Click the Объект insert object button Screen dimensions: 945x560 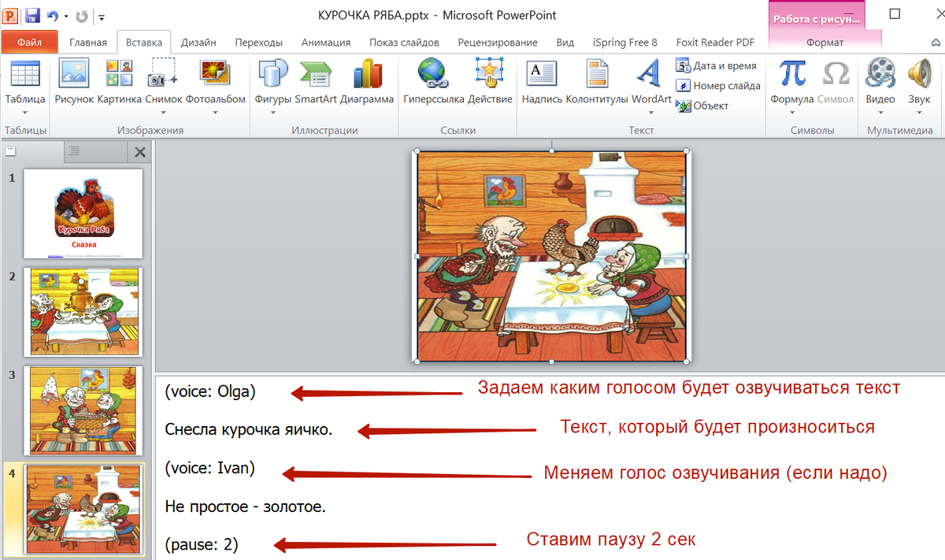702,106
